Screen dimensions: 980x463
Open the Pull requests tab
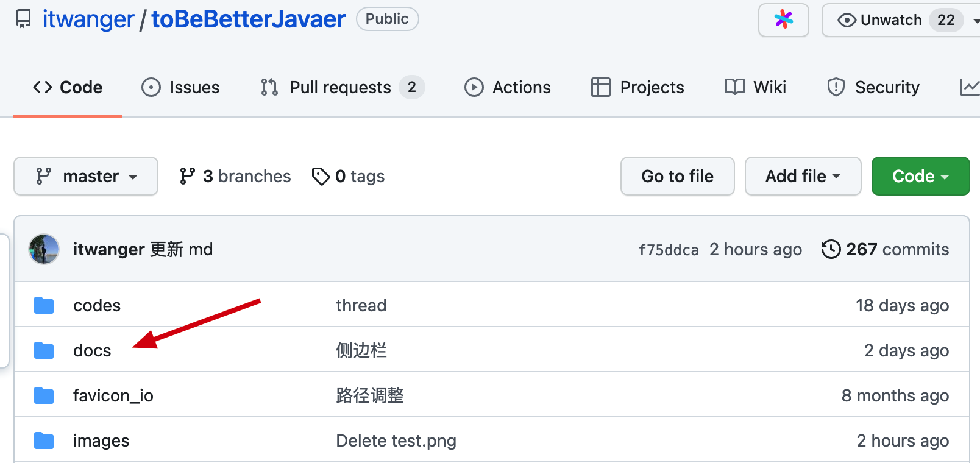click(341, 87)
